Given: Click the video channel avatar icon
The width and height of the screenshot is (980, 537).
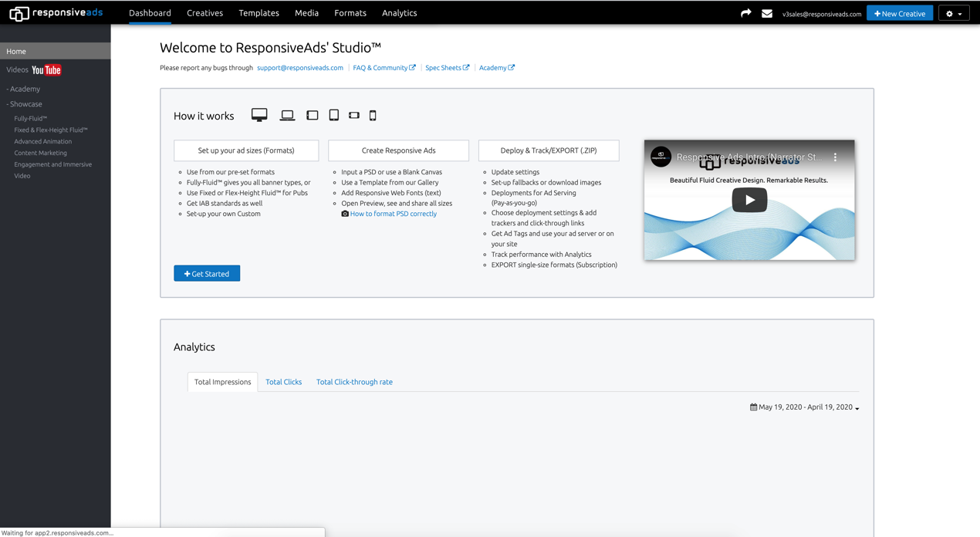Looking at the screenshot, I should 661,157.
